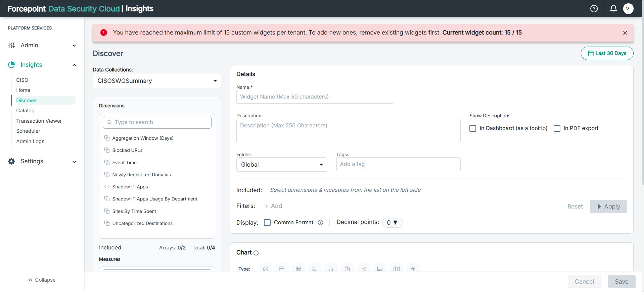
Task: Click the Comma Format info icon
Action: click(321, 223)
